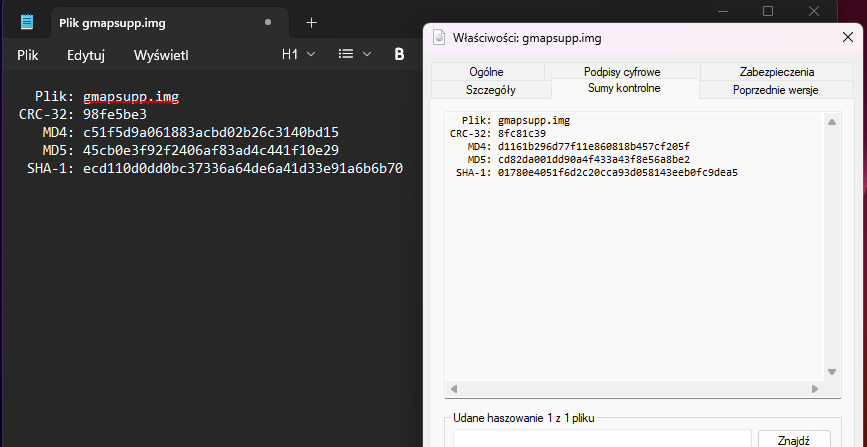The width and height of the screenshot is (867, 447).
Task: Toggle bold formatting in Notepad toolbar
Action: coord(399,54)
